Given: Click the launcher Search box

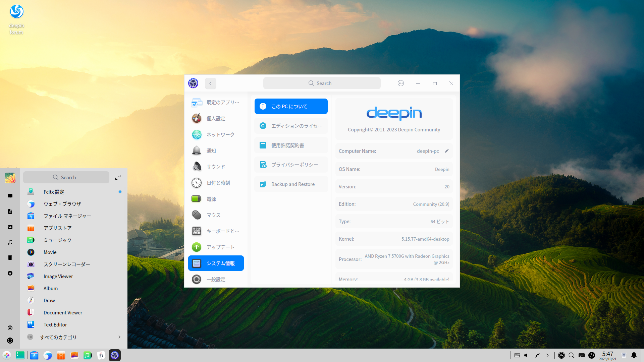Looking at the screenshot, I should pos(66,177).
